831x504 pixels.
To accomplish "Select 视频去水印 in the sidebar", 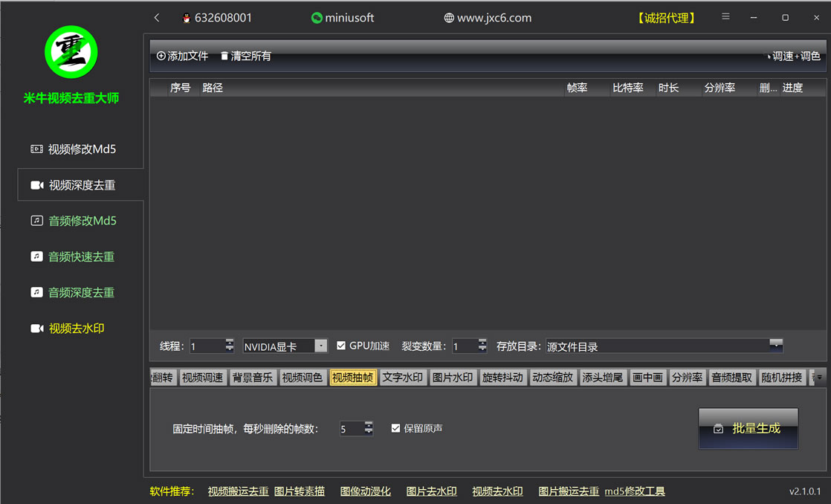I will tap(76, 329).
